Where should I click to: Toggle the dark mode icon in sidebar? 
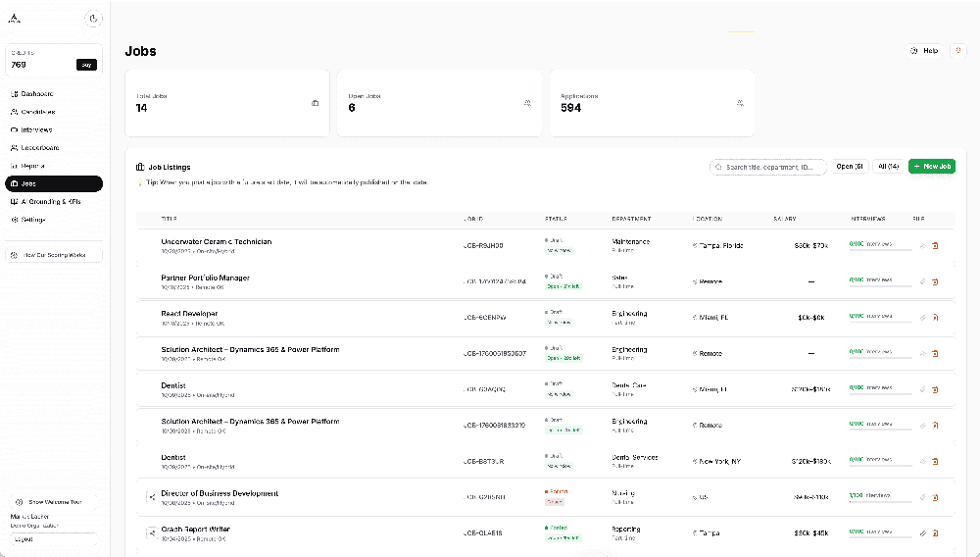click(x=93, y=18)
